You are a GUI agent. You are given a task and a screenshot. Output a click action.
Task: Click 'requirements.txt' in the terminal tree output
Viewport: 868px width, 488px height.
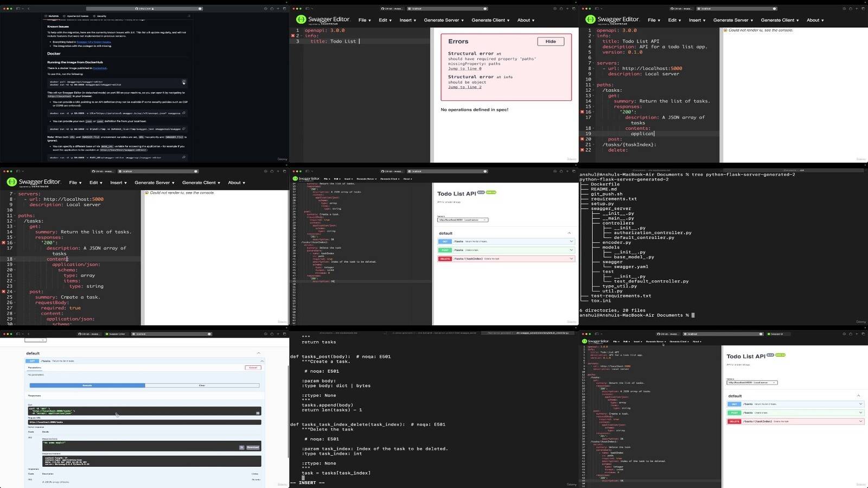click(614, 199)
